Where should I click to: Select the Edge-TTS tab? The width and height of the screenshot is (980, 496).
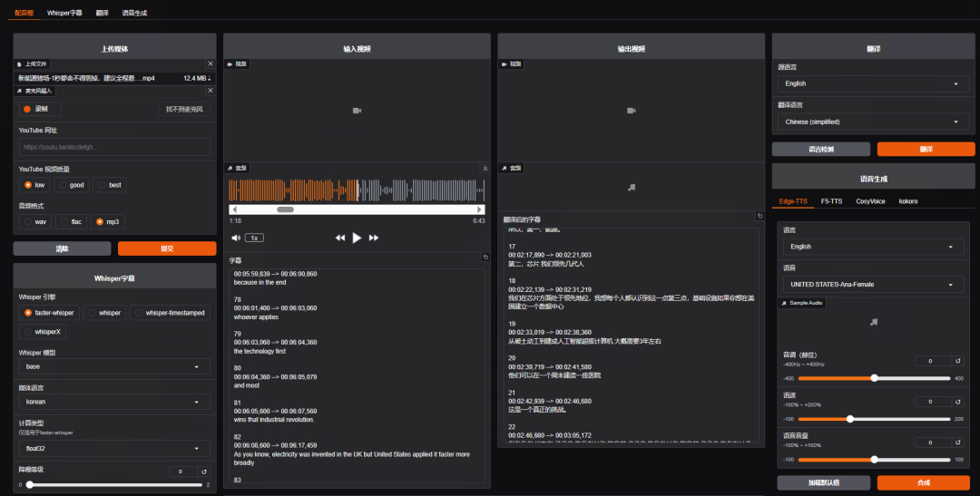pos(793,201)
